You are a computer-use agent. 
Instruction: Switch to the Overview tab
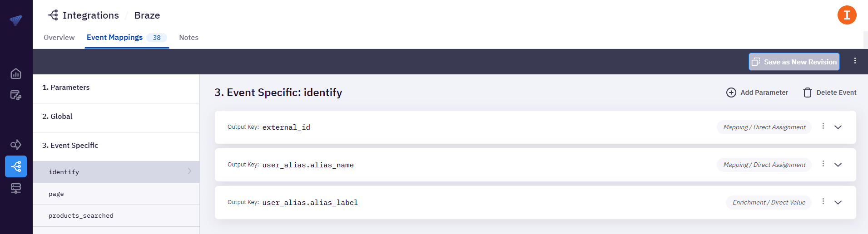pos(59,38)
